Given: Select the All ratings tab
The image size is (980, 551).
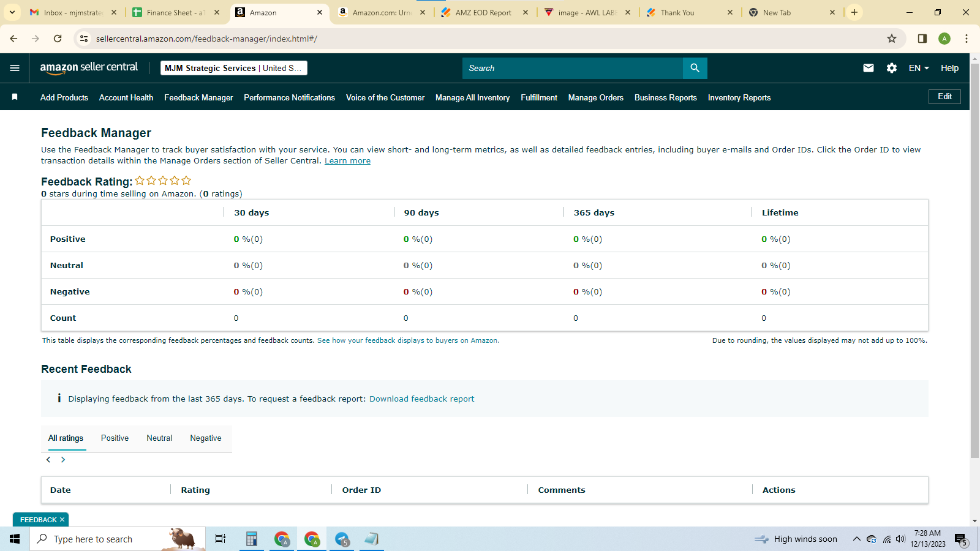Looking at the screenshot, I should (x=66, y=438).
